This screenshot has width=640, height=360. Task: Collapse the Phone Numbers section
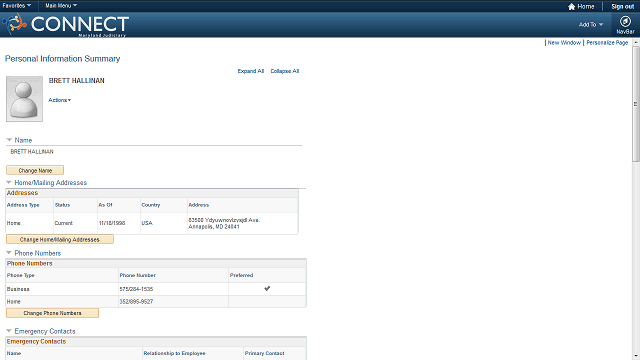pos(9,253)
